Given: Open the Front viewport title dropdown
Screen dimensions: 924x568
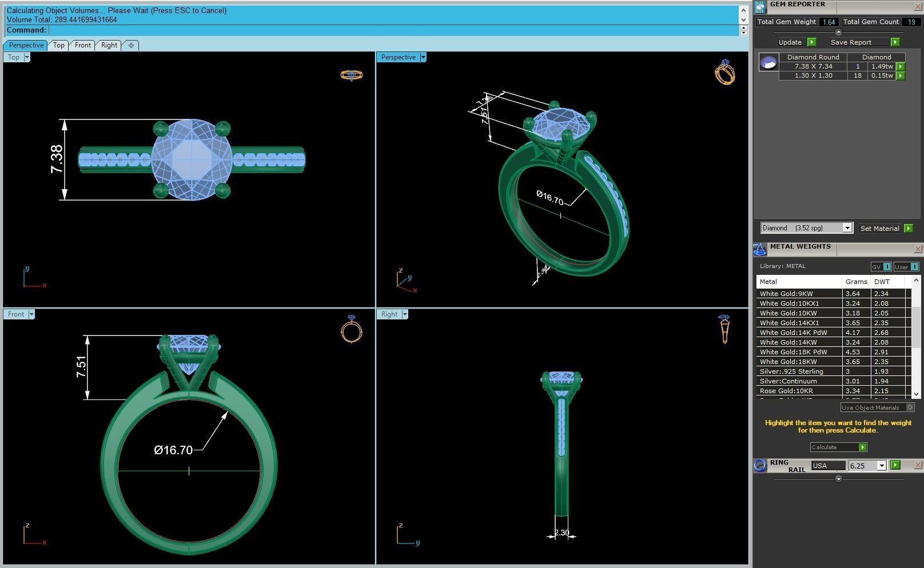Looking at the screenshot, I should coord(31,314).
